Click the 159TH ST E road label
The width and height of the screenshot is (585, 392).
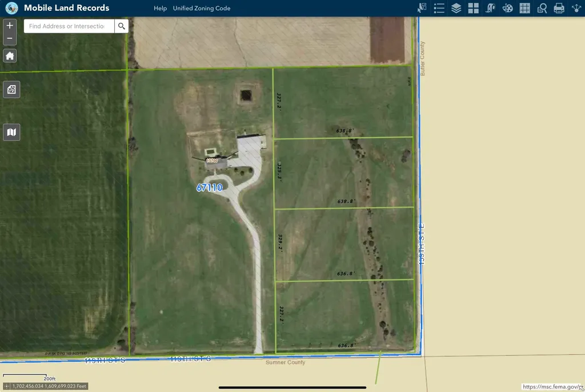(x=422, y=245)
